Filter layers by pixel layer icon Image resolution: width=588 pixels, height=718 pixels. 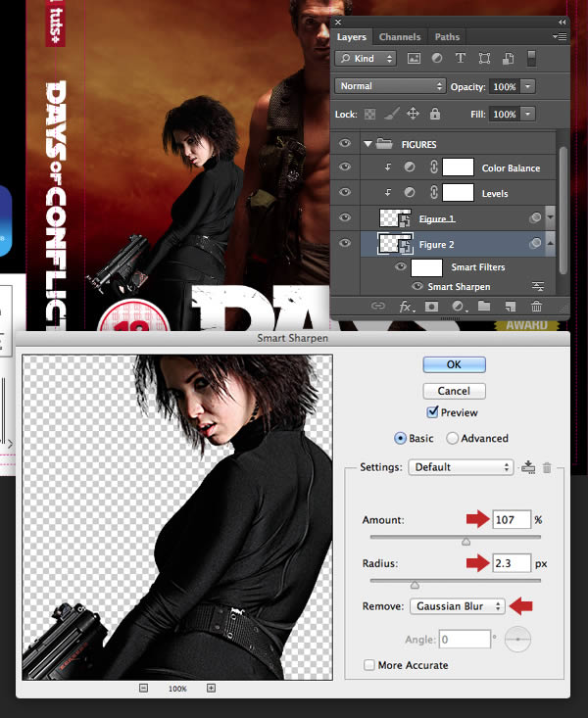pyautogui.click(x=414, y=58)
